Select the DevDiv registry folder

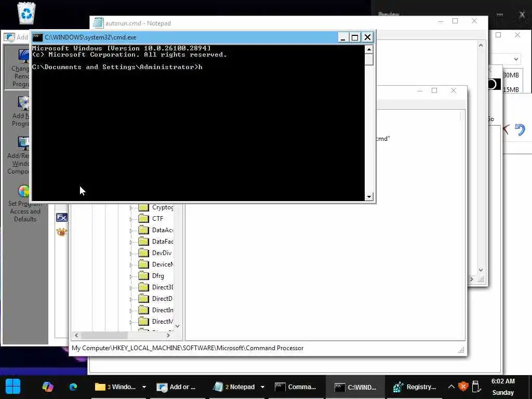coord(155,253)
